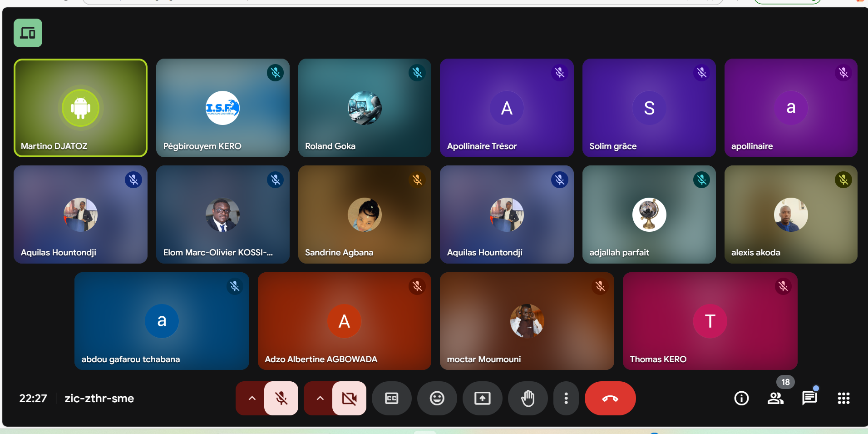This screenshot has width=868, height=434.
Task: Open the chat messages panel
Action: [809, 399]
